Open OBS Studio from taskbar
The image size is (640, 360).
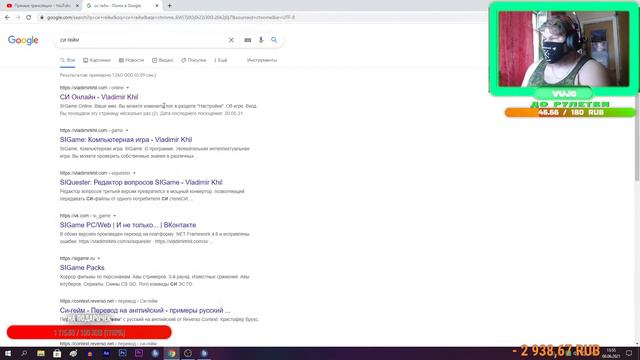click(x=188, y=353)
